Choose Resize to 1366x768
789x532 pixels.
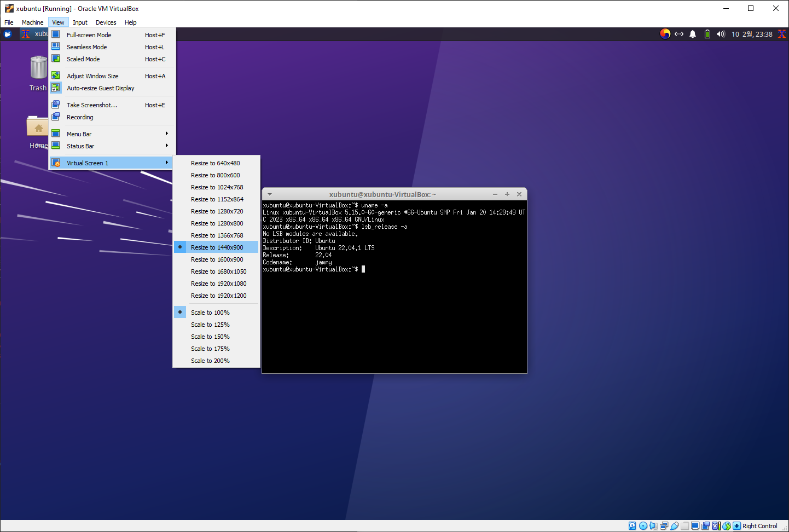click(216, 235)
